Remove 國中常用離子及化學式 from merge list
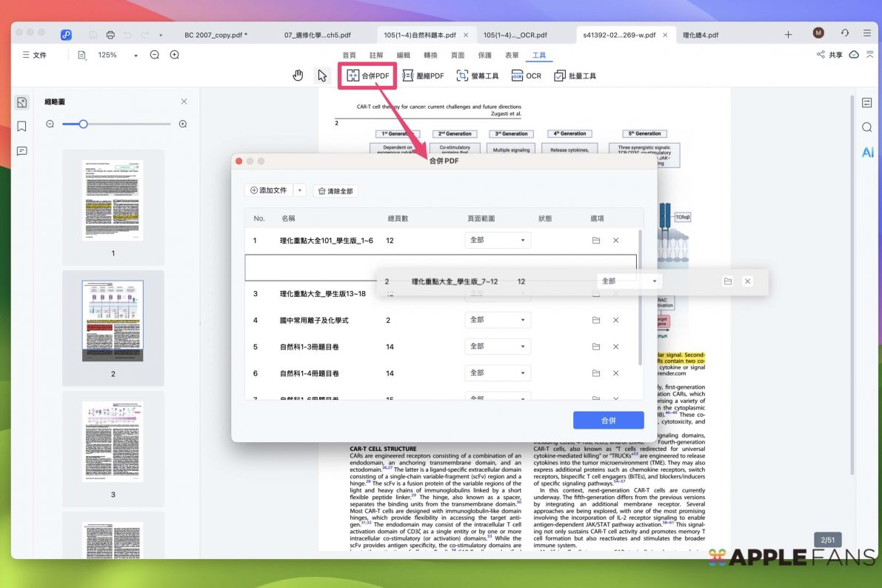882x588 pixels. (615, 320)
